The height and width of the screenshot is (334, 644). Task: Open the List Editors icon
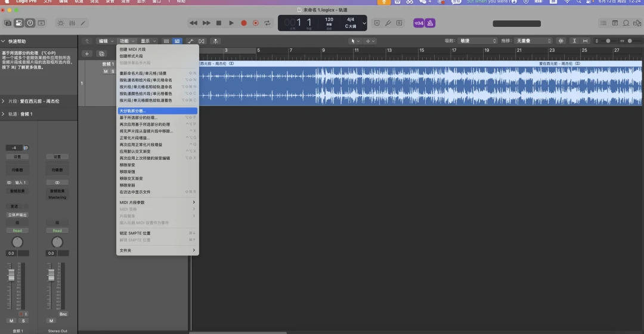(x=603, y=23)
